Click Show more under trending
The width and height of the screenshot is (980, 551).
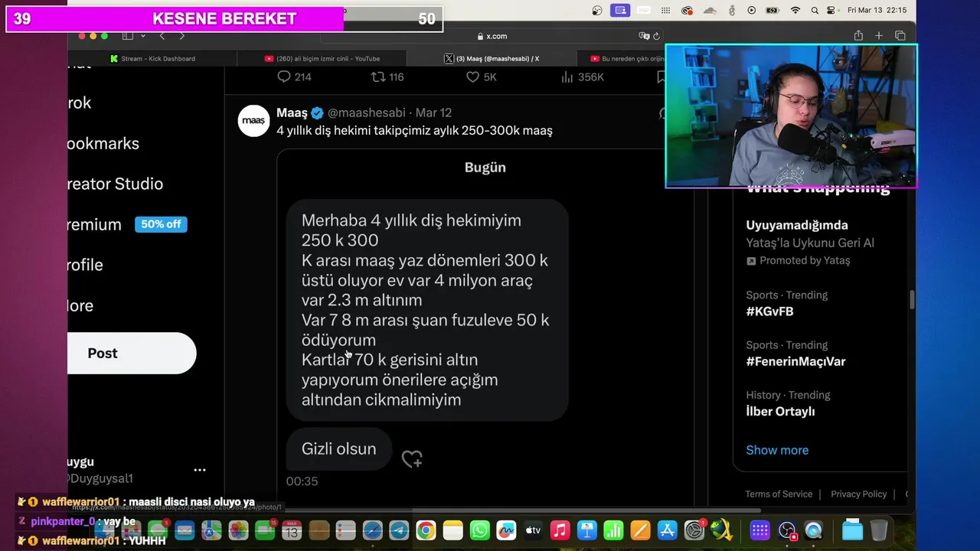tap(777, 450)
